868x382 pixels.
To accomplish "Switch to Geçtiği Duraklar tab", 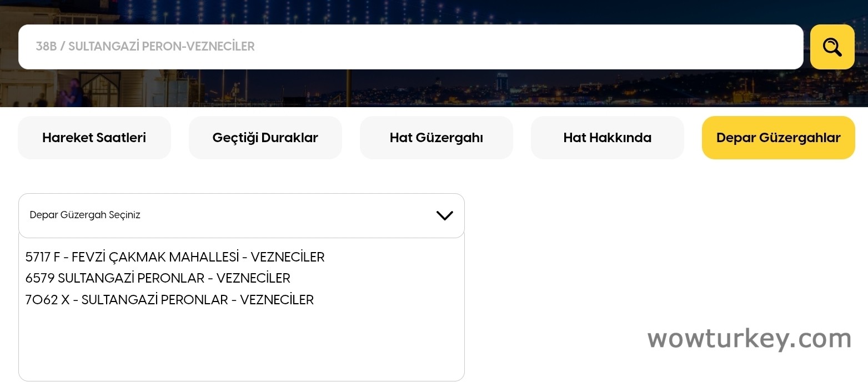I will click(265, 138).
